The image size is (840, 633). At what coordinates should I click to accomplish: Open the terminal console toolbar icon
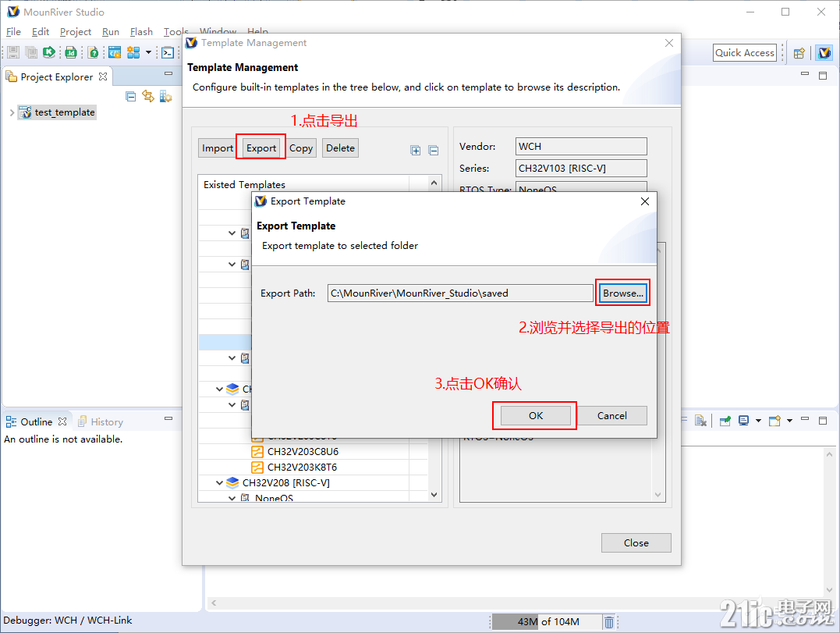(168, 52)
